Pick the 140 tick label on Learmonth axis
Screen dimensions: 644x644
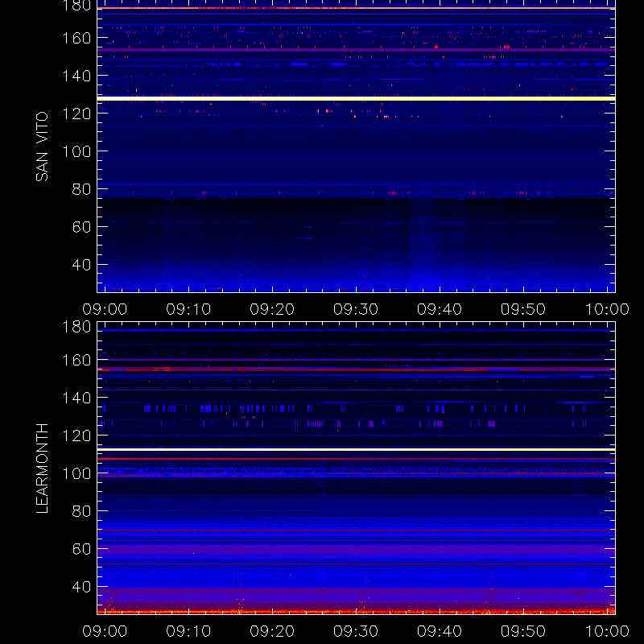pos(76,398)
